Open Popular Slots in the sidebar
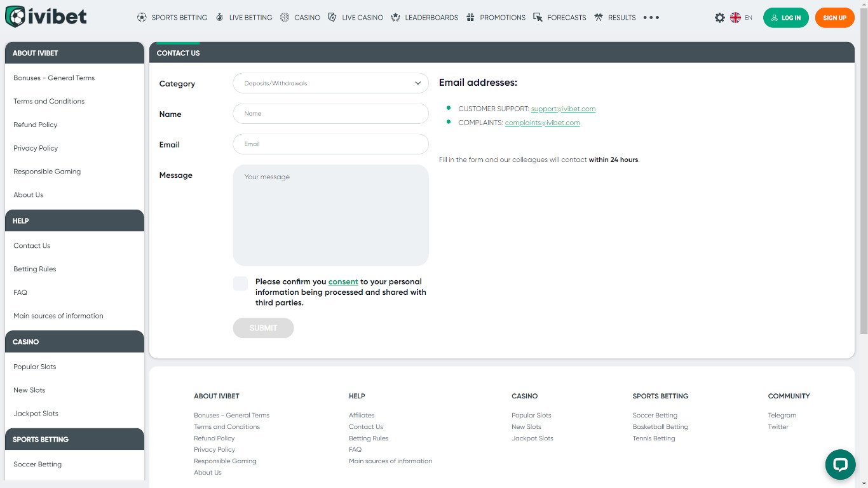868x488 pixels. click(35, 367)
